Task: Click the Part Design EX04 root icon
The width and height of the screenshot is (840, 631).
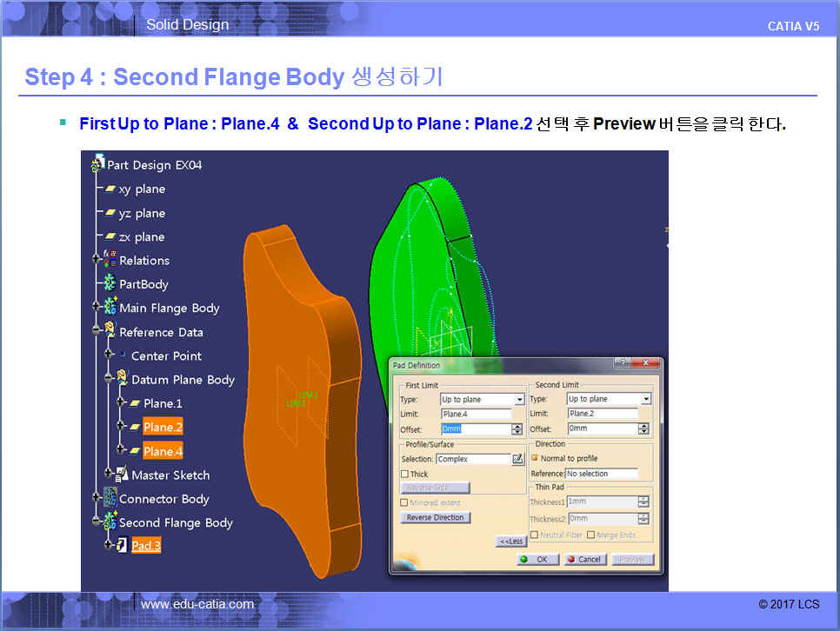Action: [x=98, y=164]
